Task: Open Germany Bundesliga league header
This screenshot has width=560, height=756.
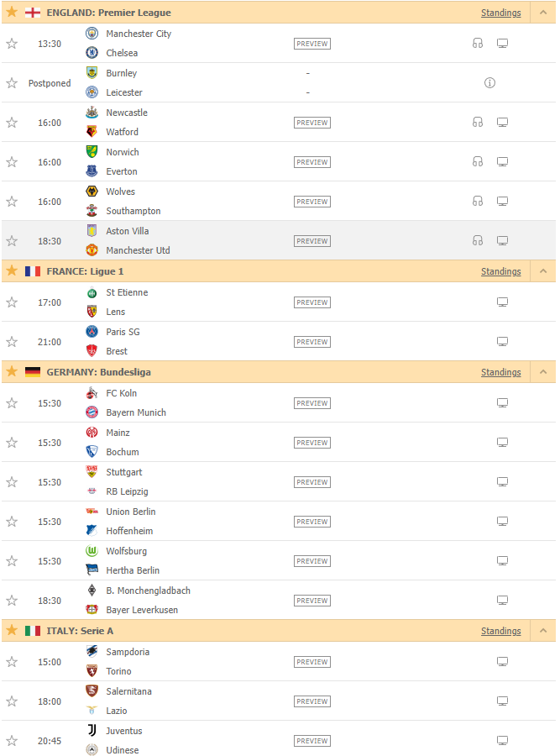Action: click(98, 372)
